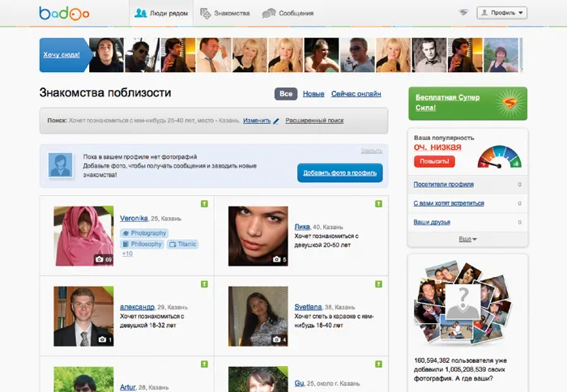
Task: Expand Veronika's additional interests '+10'
Action: pos(127,254)
